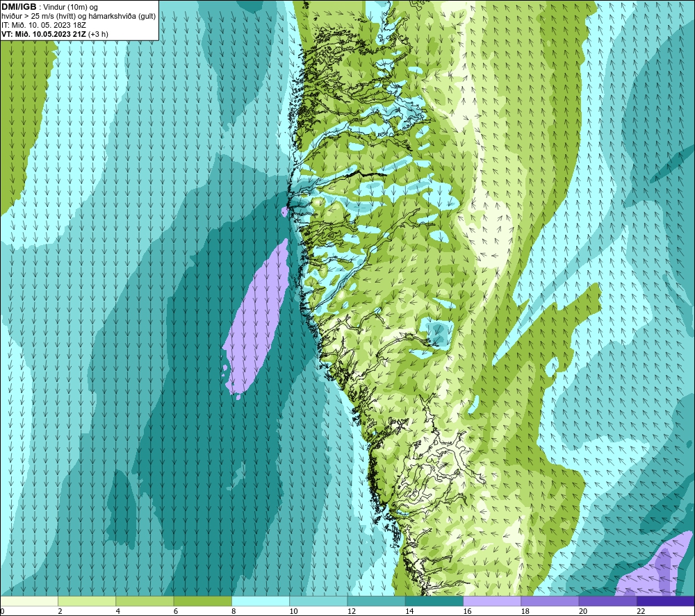Click the legend scale number '2'

point(60,611)
